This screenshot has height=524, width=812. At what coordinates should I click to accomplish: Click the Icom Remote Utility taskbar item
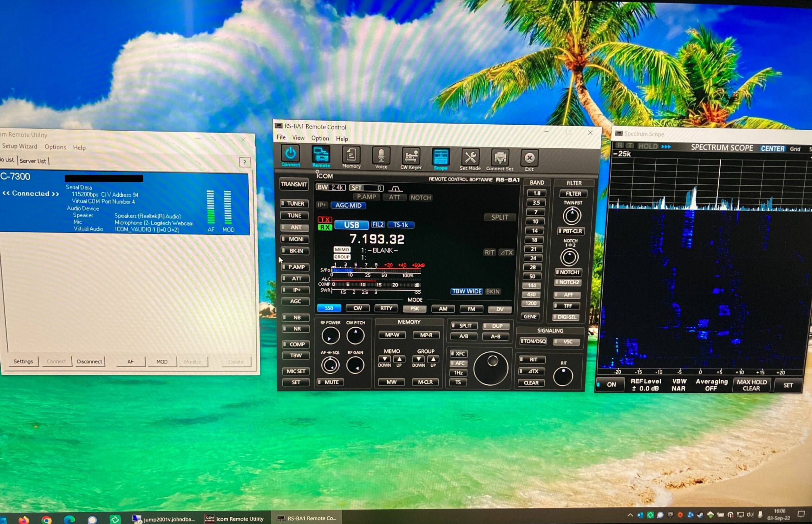coord(234,519)
